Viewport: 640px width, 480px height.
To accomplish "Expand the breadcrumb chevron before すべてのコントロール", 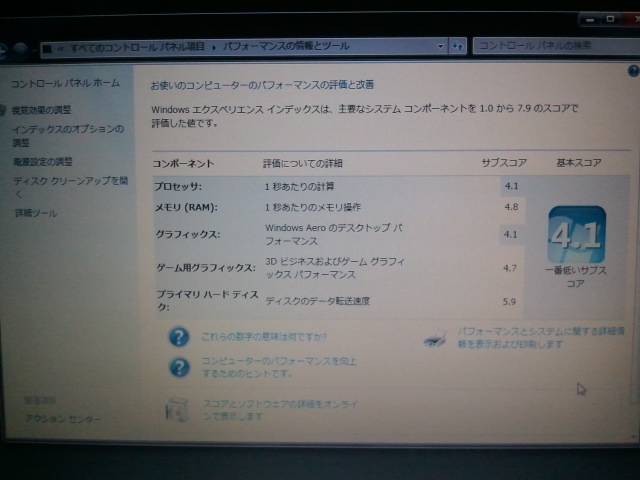I will pos(60,49).
